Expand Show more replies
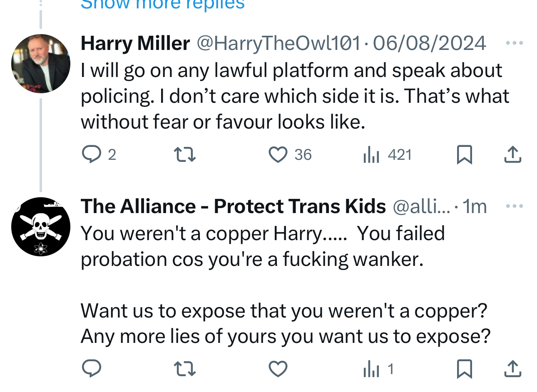 click(162, 4)
